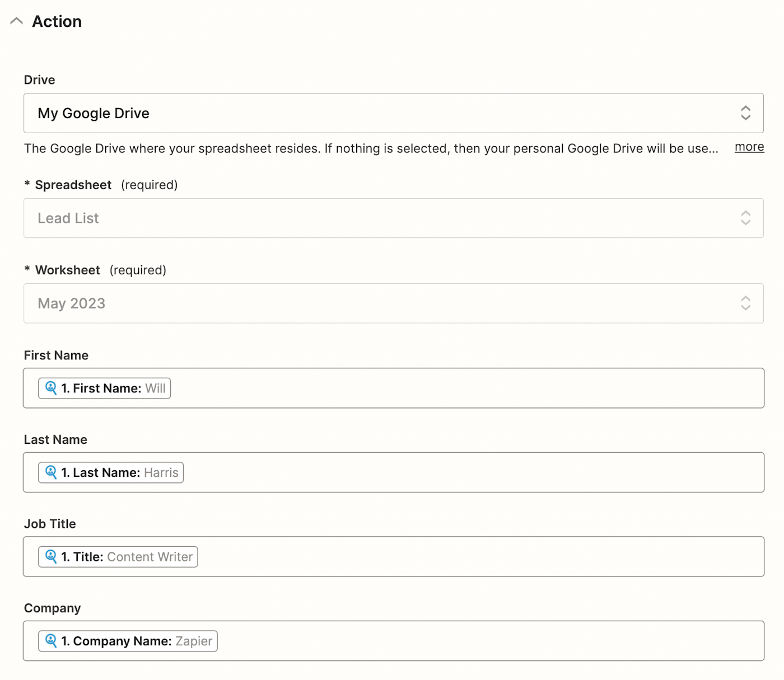Image resolution: width=784 pixels, height=680 pixels.
Task: Click the 'more' link under Drive
Action: (749, 147)
